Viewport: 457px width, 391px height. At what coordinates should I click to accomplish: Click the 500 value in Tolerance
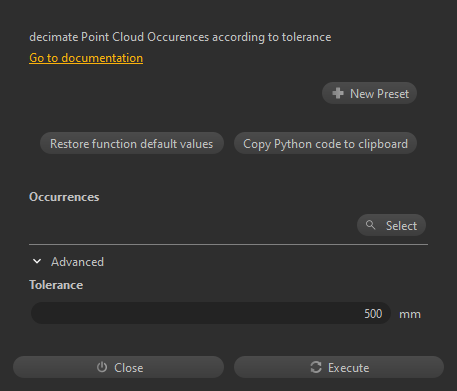(373, 313)
